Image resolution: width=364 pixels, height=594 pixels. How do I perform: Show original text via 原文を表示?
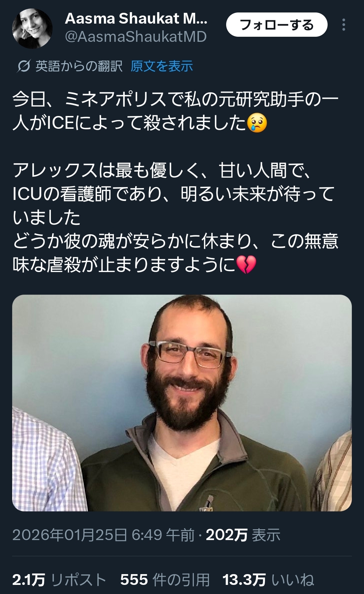tap(162, 66)
